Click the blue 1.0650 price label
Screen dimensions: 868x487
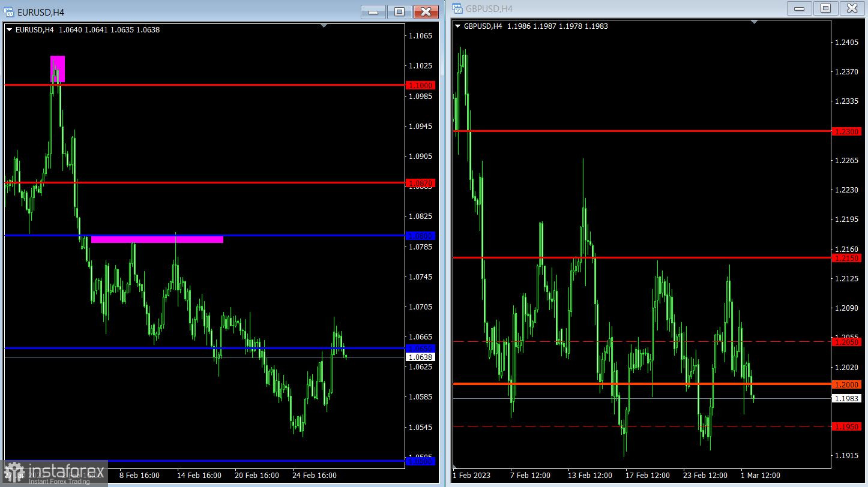click(x=420, y=348)
